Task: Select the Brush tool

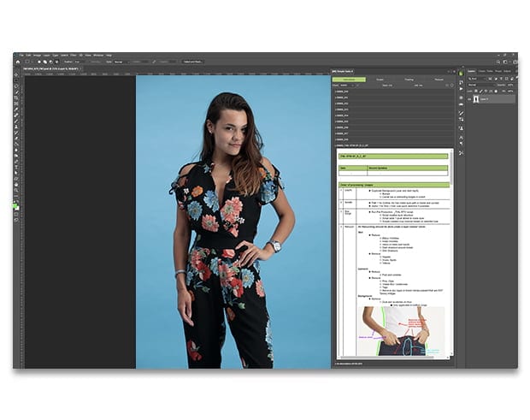Action: 16,121
